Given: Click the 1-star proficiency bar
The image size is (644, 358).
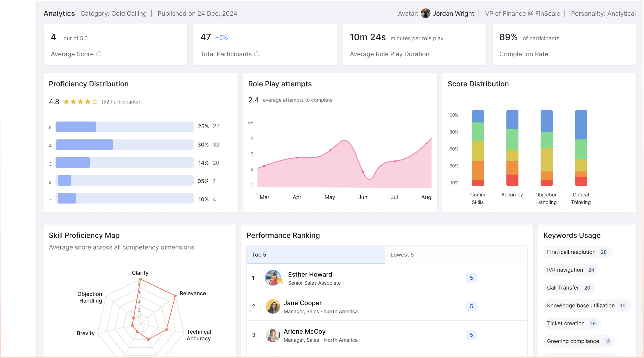Looking at the screenshot, I should pos(125,198).
